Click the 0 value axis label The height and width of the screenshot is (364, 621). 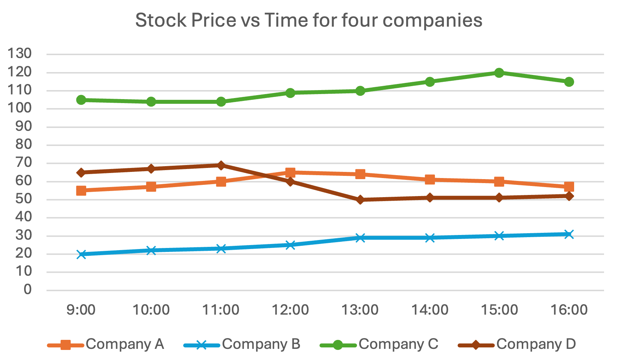coord(27,289)
